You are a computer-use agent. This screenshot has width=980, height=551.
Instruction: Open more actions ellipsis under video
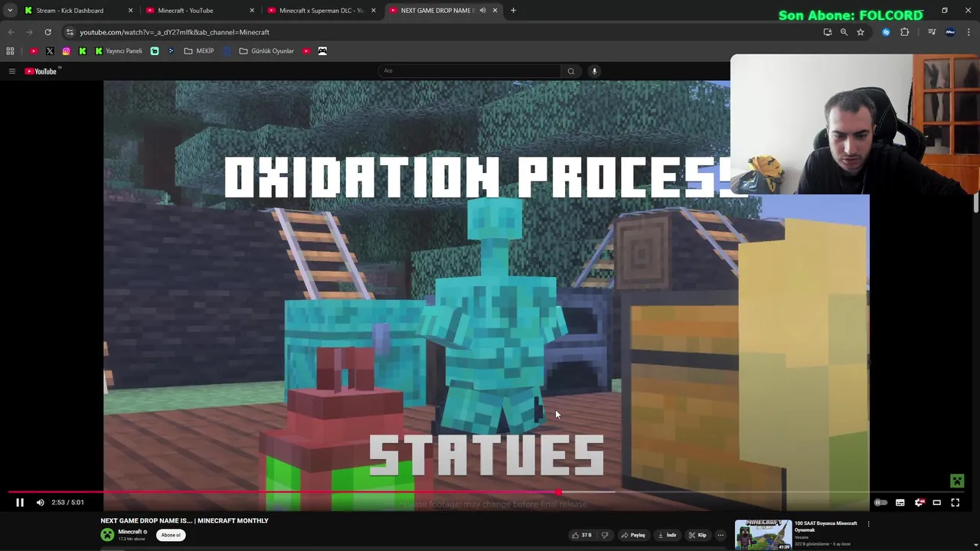(x=720, y=536)
